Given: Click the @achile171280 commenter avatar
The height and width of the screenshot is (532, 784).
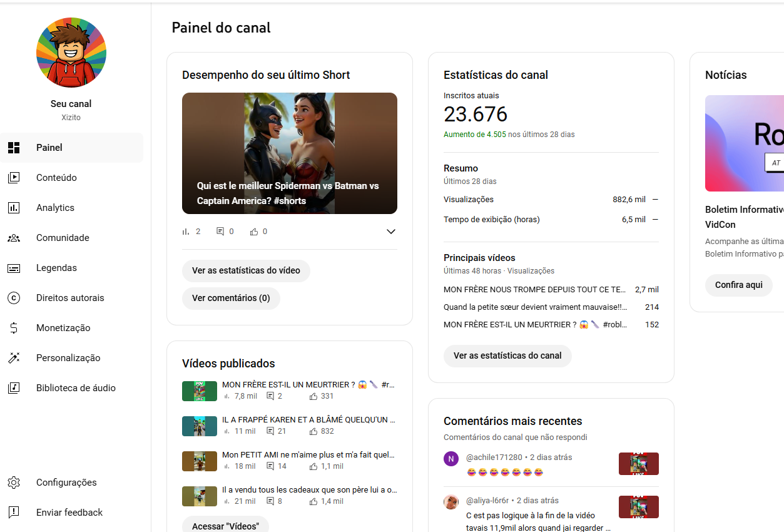Looking at the screenshot, I should tap(451, 459).
